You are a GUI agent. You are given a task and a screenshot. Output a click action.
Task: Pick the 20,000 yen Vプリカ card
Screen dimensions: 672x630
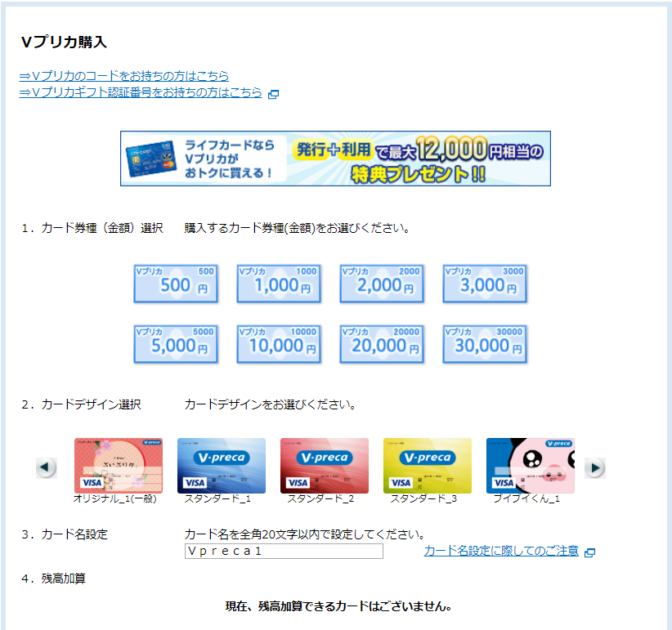point(382,344)
